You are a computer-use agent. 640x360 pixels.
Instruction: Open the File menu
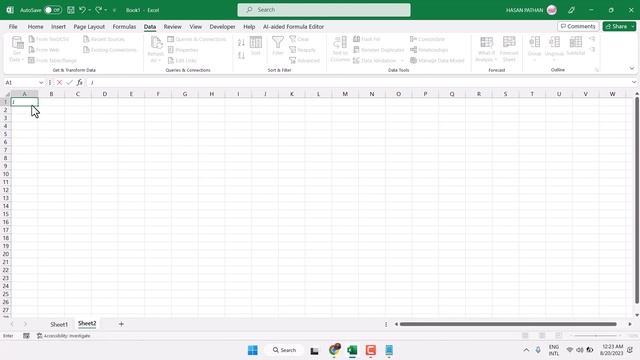coord(13,27)
